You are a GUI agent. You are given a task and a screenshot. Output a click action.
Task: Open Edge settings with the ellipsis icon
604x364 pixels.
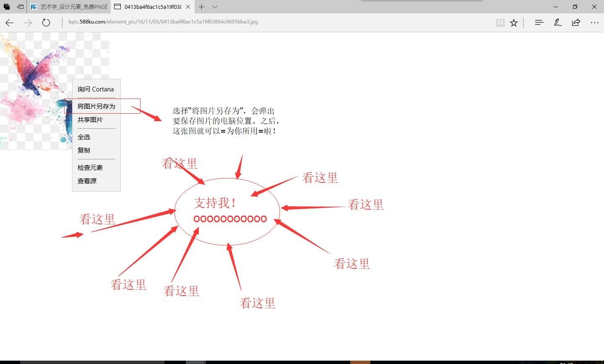tap(595, 23)
